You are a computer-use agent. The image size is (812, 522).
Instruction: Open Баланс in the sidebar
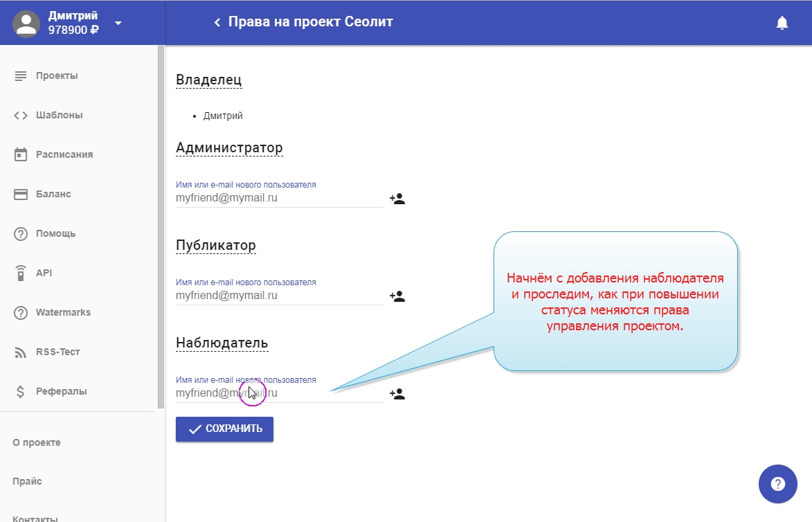pyautogui.click(x=53, y=194)
